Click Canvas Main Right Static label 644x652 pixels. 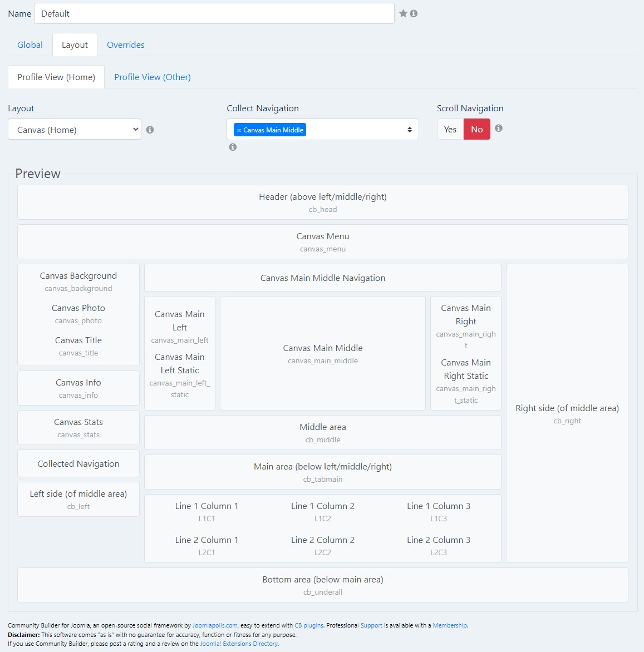click(466, 369)
